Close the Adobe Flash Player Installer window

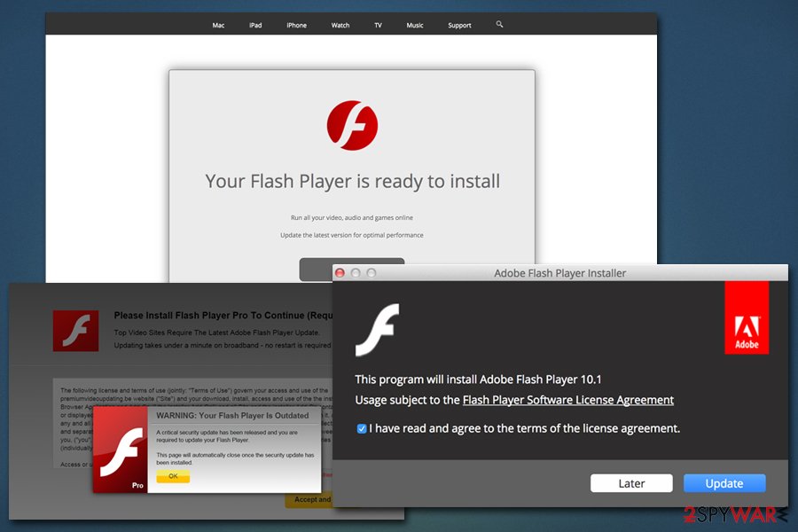click(x=340, y=273)
